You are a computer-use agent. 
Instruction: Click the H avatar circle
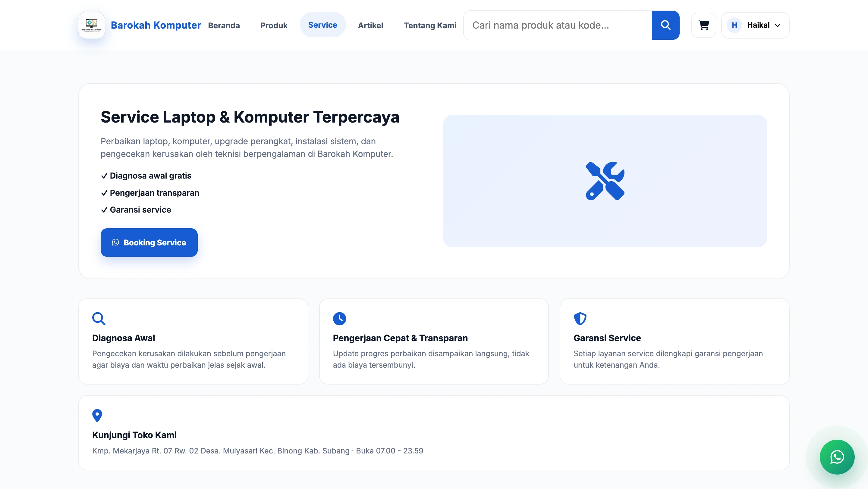(x=734, y=25)
